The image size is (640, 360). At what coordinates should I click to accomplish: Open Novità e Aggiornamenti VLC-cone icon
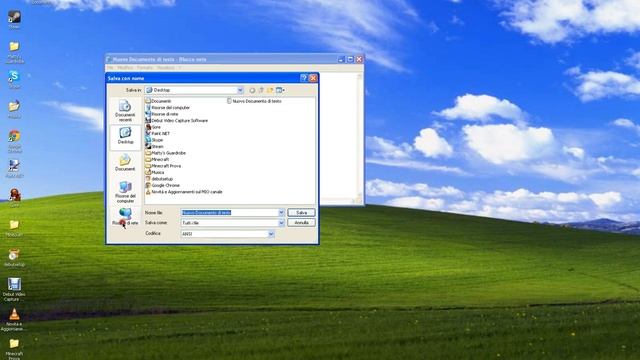pyautogui.click(x=14, y=320)
